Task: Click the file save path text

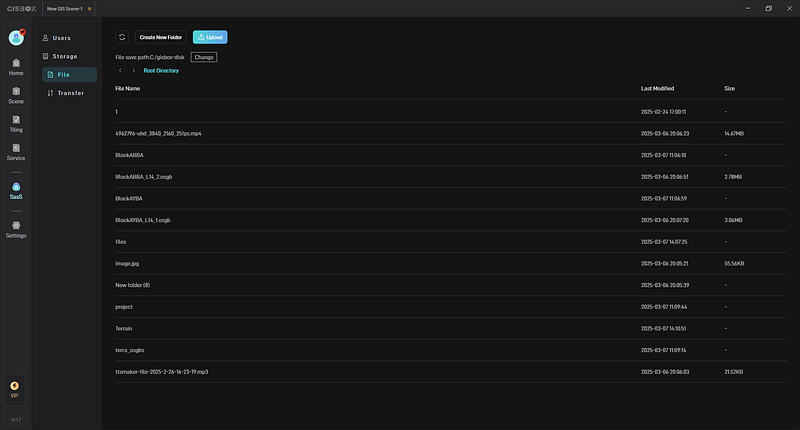Action: click(x=150, y=57)
